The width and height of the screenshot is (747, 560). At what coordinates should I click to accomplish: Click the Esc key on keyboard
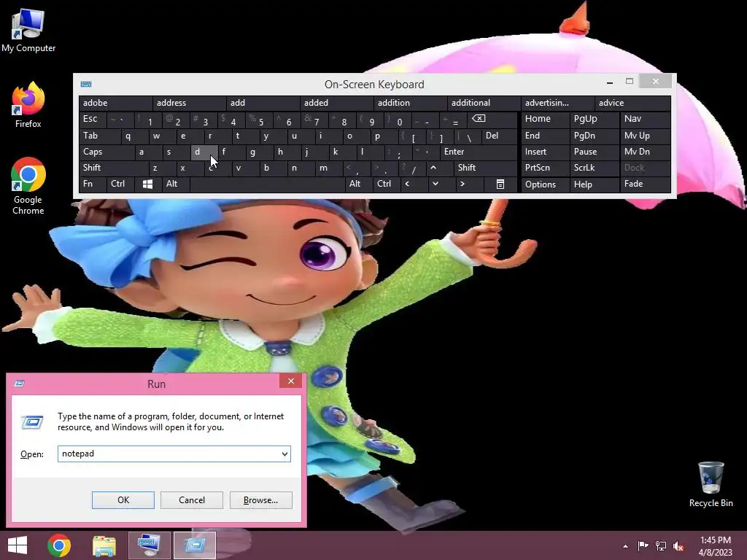click(93, 119)
